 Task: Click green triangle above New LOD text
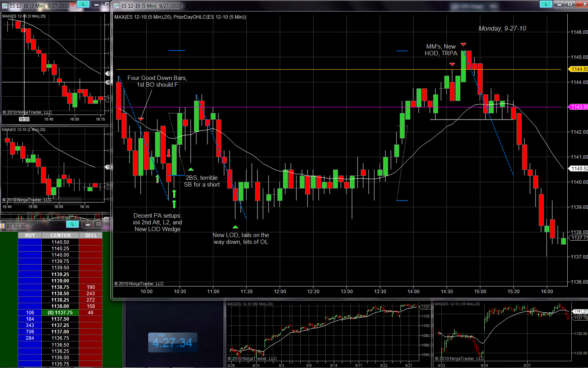click(x=235, y=227)
